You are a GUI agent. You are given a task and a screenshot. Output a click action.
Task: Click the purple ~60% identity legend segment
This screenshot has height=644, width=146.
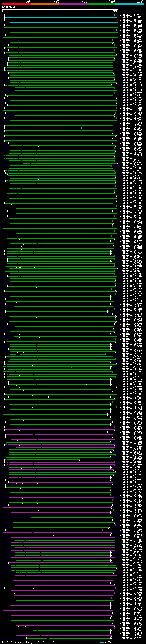(73, 4)
